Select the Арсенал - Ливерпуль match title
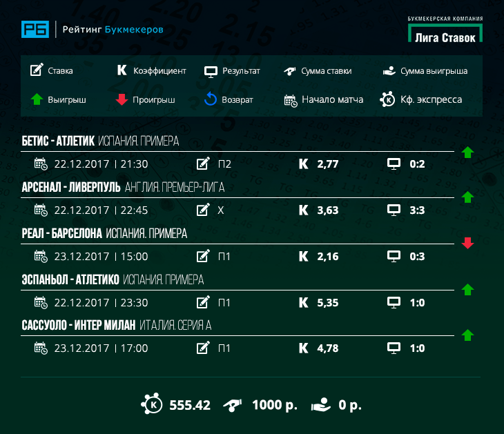504x434 pixels. 71,187
